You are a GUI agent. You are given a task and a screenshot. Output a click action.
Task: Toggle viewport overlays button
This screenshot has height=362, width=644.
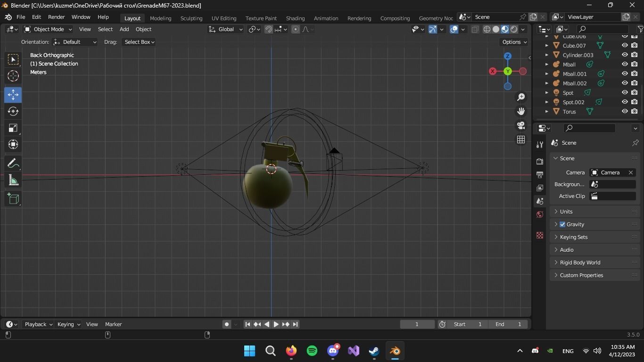tap(454, 29)
